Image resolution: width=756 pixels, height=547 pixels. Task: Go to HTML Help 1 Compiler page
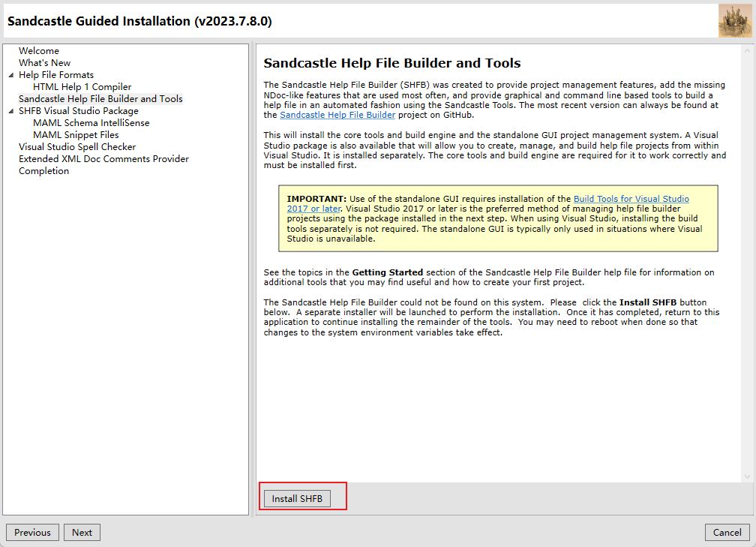(82, 87)
